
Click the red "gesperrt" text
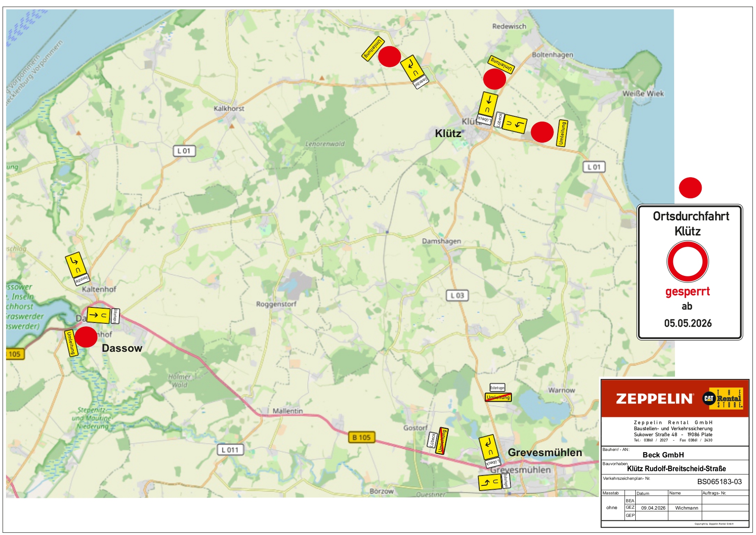pos(687,291)
